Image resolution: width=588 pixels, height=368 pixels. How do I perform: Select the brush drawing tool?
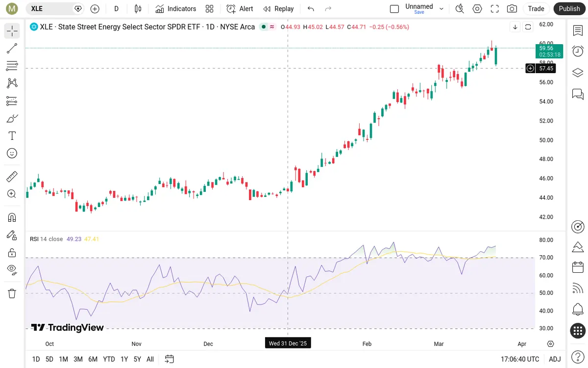click(12, 118)
